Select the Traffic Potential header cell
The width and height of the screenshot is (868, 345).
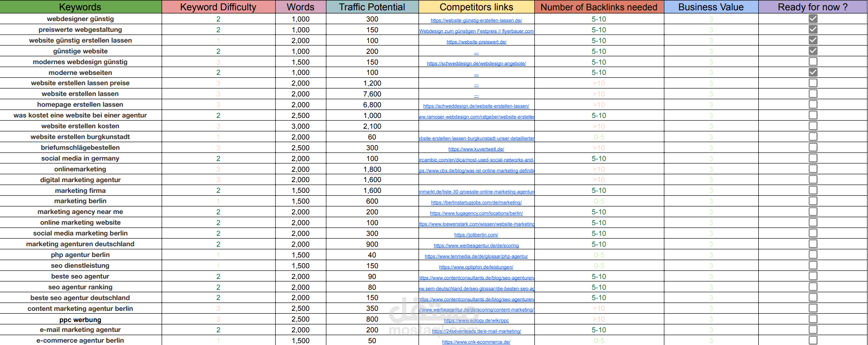coord(372,7)
